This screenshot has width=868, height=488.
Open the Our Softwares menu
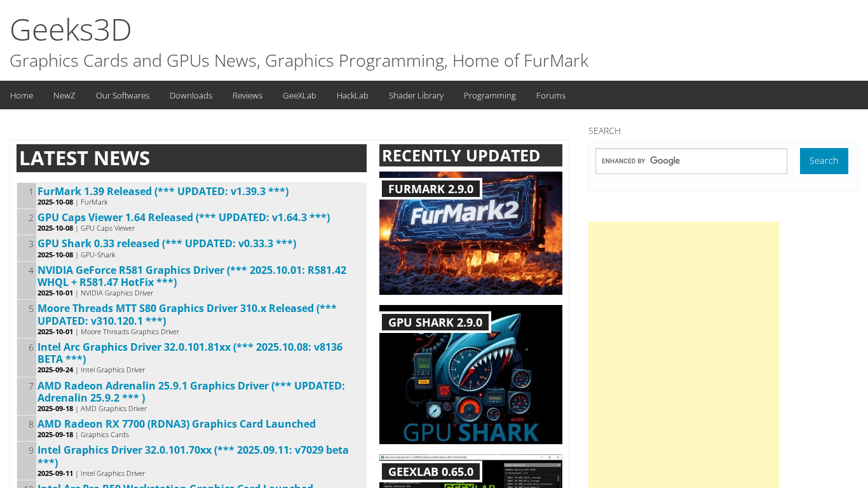pyautogui.click(x=123, y=95)
